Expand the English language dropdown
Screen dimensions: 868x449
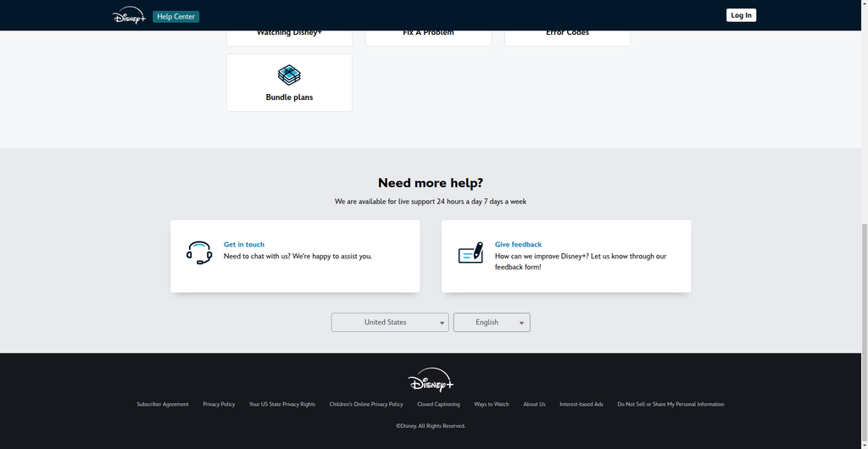(492, 323)
